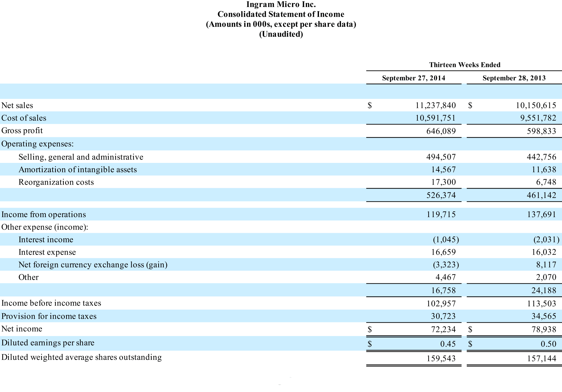The height and width of the screenshot is (392, 562).
Task: Select total operating expenses 461,142
Action: pos(542,195)
